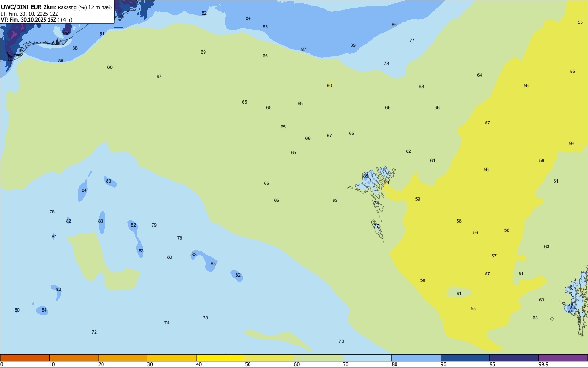The width and height of the screenshot is (588, 368).
Task: Select the 50–60 pale yellow legend swatch
Action: tap(269, 357)
